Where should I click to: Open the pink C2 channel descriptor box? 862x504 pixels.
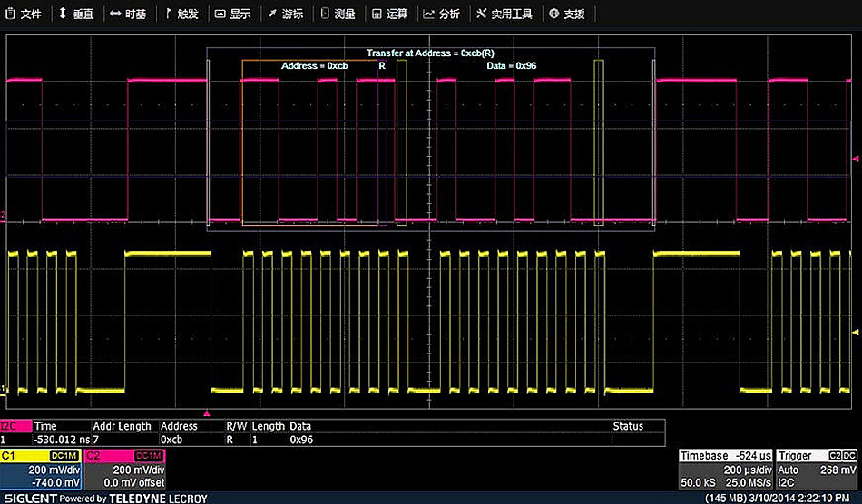[x=124, y=470]
